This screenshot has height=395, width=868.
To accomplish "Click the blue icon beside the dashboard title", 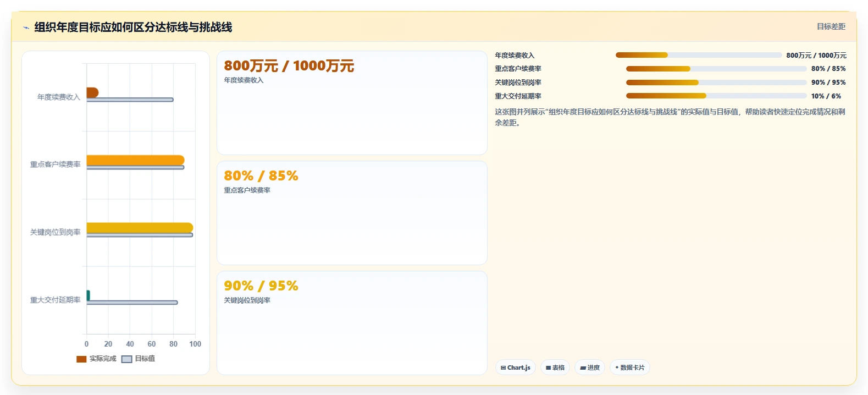I will click(x=26, y=28).
